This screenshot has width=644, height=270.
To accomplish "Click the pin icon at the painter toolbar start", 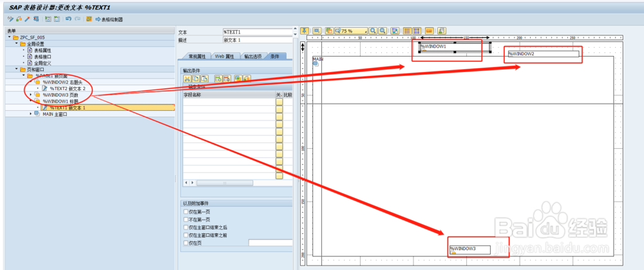I will click(305, 31).
